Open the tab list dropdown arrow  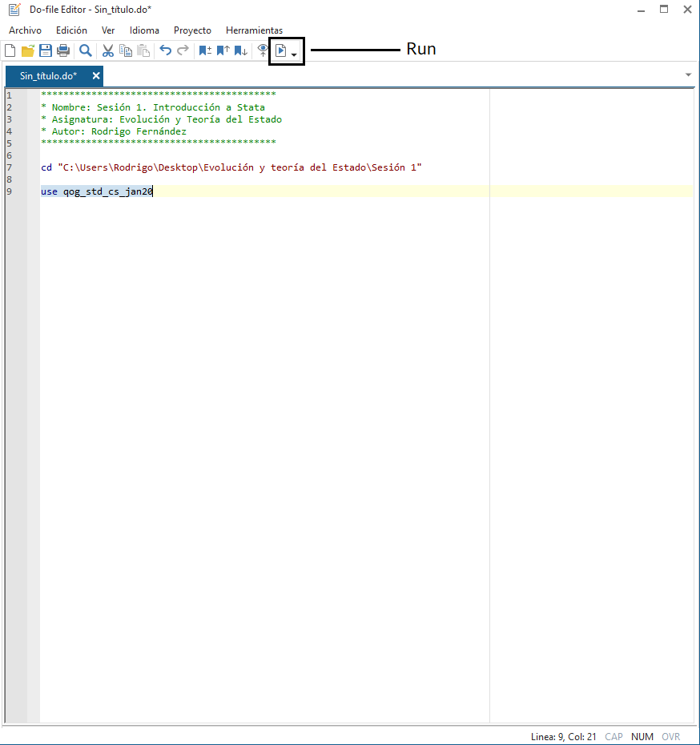coord(689,75)
